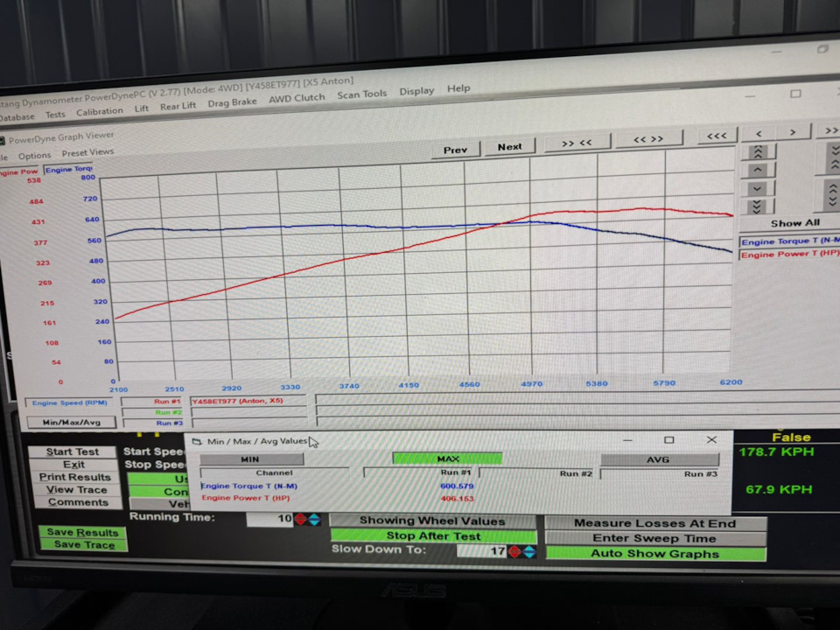The height and width of the screenshot is (630, 840).
Task: Click the Print Results button
Action: point(75,477)
